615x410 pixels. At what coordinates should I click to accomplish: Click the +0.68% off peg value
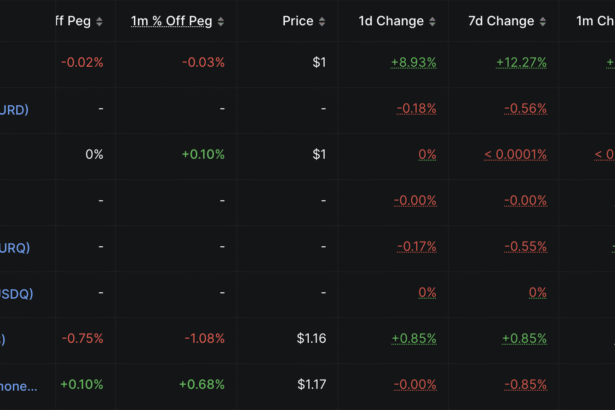[202, 385]
